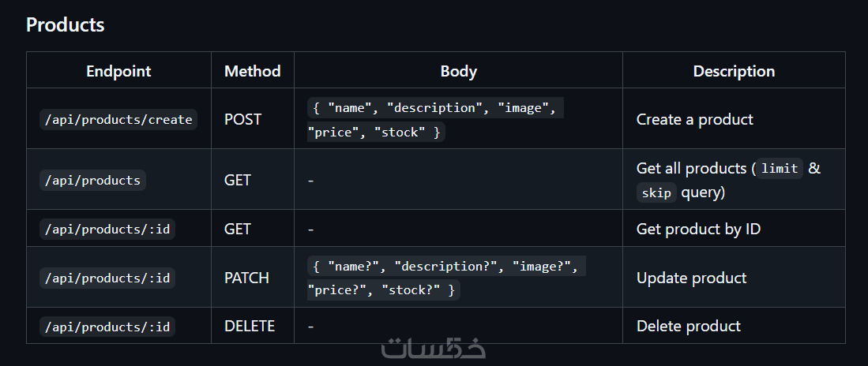868x366 pixels.
Task: Select the PATCH method cell
Action: pyautogui.click(x=246, y=278)
